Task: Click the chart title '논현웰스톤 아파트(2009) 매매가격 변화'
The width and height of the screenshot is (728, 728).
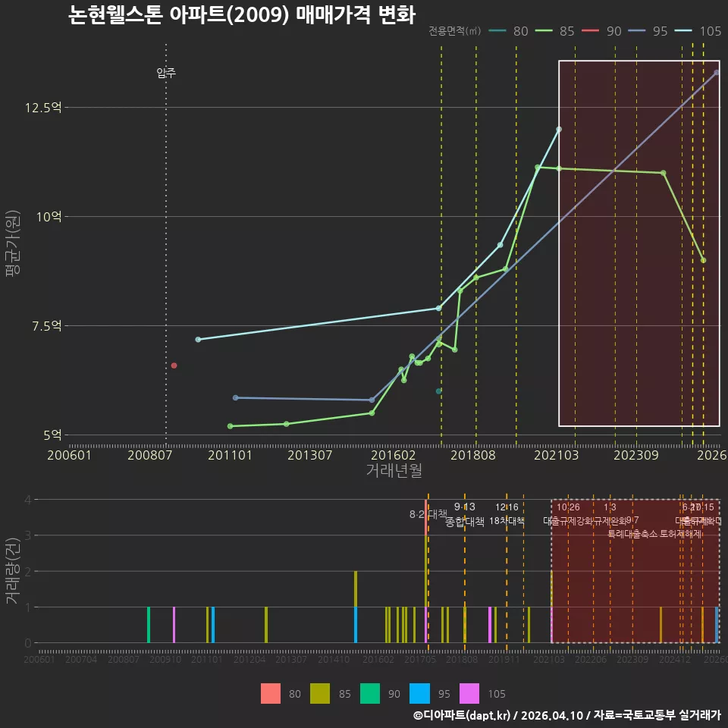Action: [241, 15]
